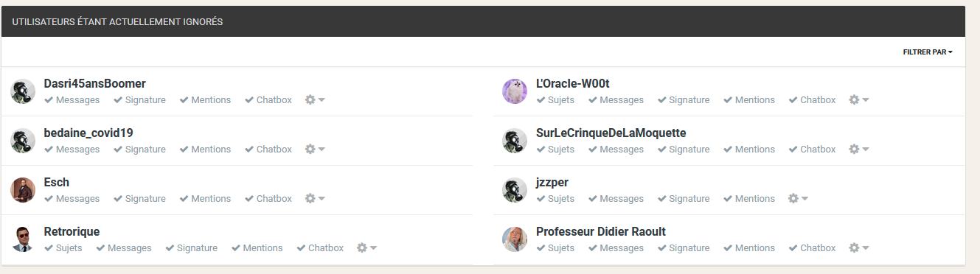Screen dimensions: 980x274
Task: Click Retrorique's avatar picture
Action: tap(23, 239)
